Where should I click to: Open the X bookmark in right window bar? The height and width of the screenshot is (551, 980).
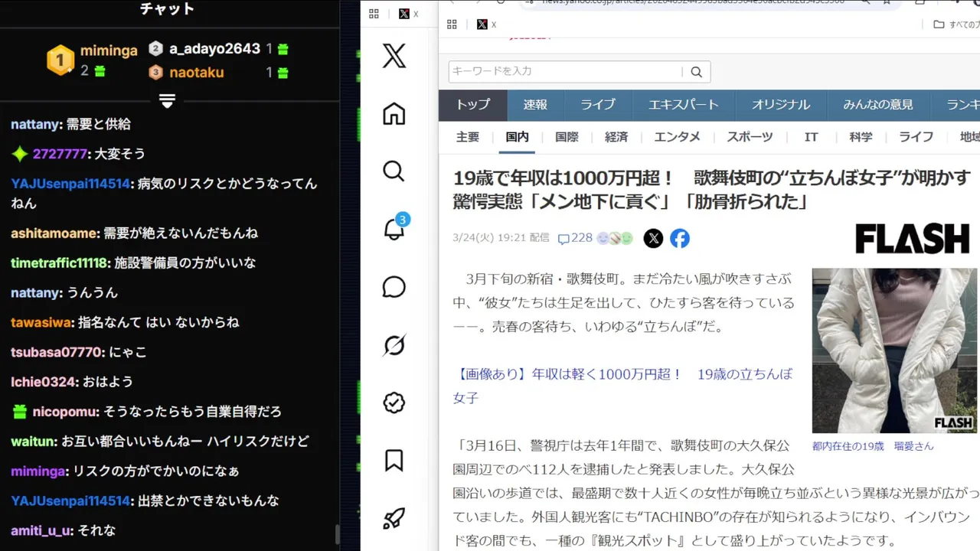pos(486,24)
